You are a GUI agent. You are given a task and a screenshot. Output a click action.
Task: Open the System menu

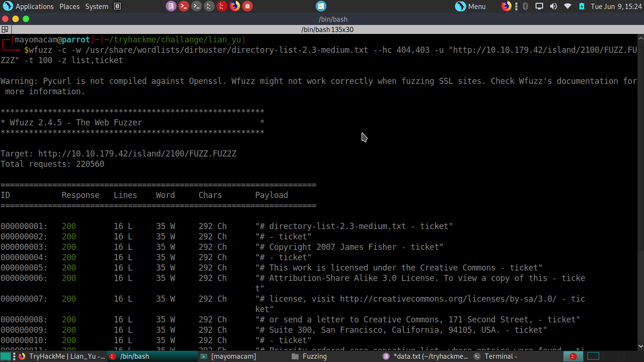click(x=97, y=7)
